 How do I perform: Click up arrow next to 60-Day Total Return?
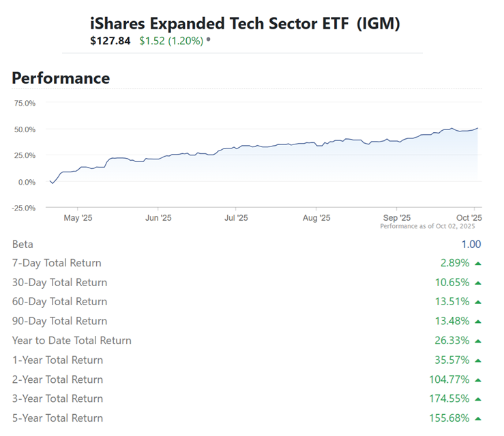pos(478,302)
